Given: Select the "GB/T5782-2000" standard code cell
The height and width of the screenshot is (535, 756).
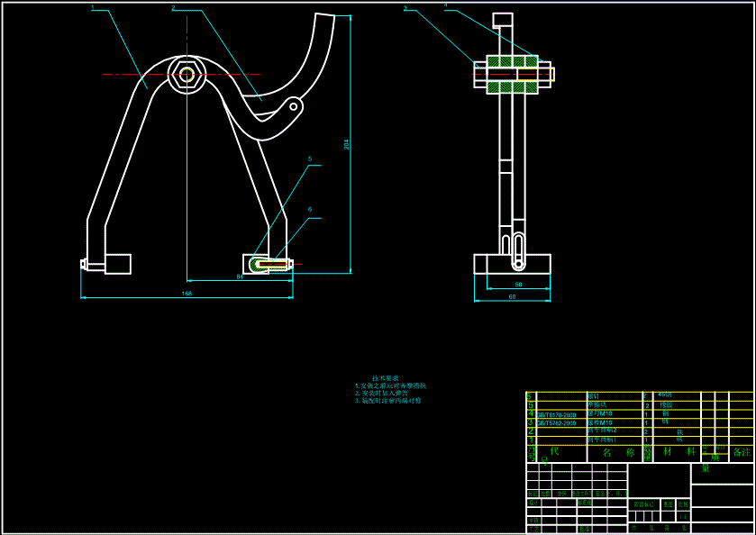Looking at the screenshot, I should (556, 423).
